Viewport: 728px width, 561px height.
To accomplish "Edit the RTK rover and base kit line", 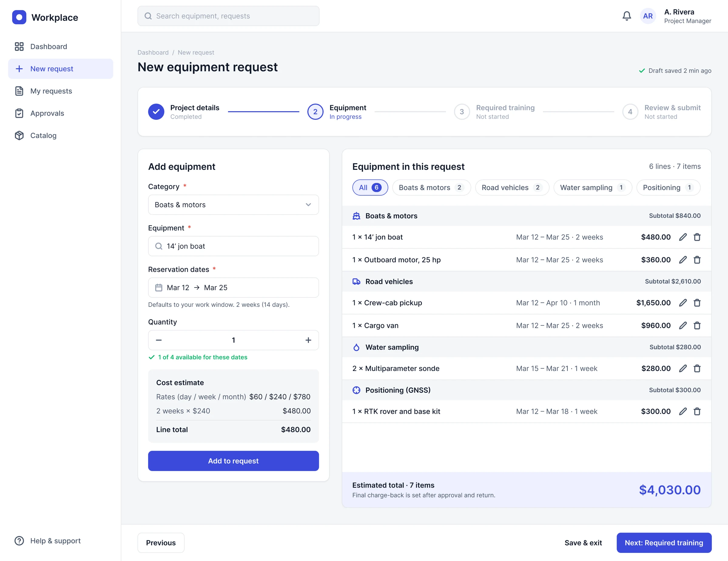I will [683, 411].
